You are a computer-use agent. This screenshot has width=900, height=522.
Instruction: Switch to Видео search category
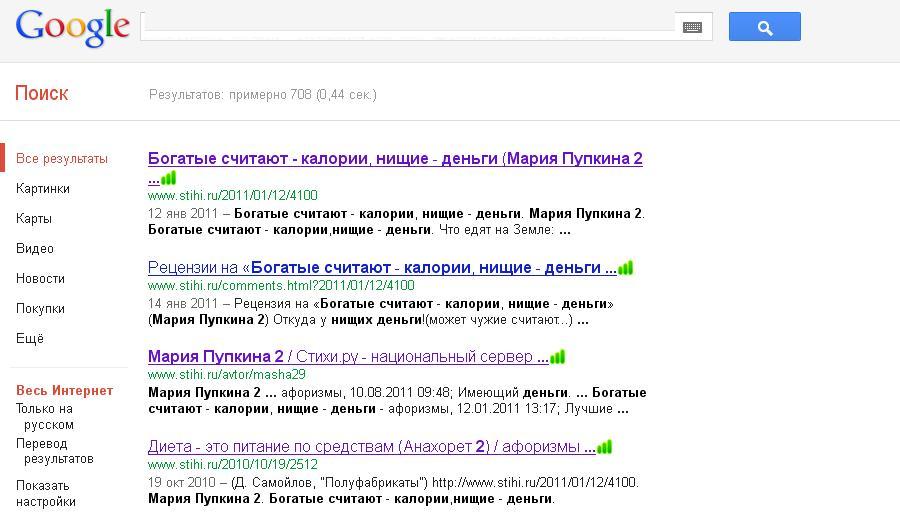coord(35,248)
